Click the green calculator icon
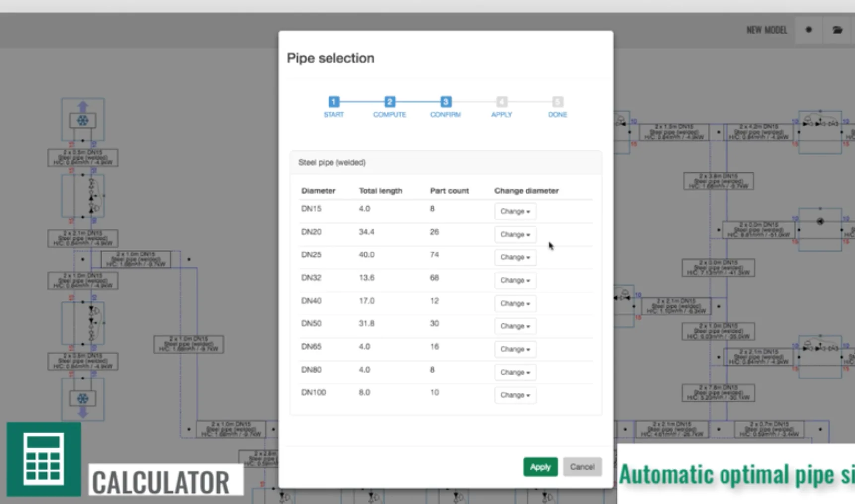 (44, 459)
